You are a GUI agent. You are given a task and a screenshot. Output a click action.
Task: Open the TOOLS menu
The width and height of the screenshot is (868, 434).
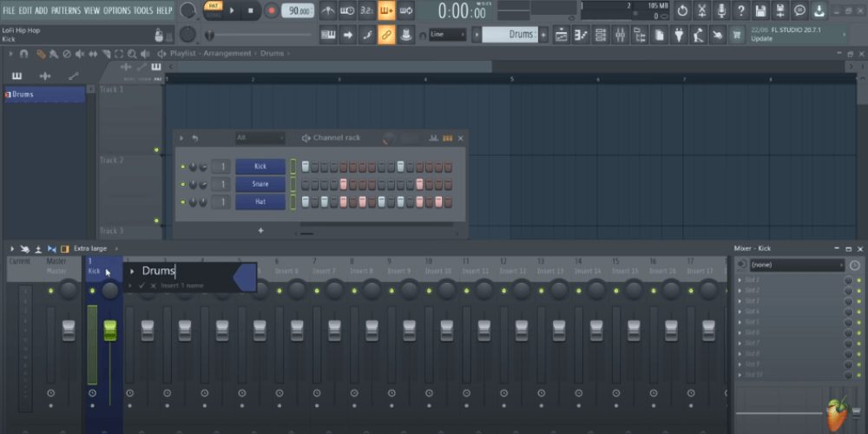click(x=143, y=10)
